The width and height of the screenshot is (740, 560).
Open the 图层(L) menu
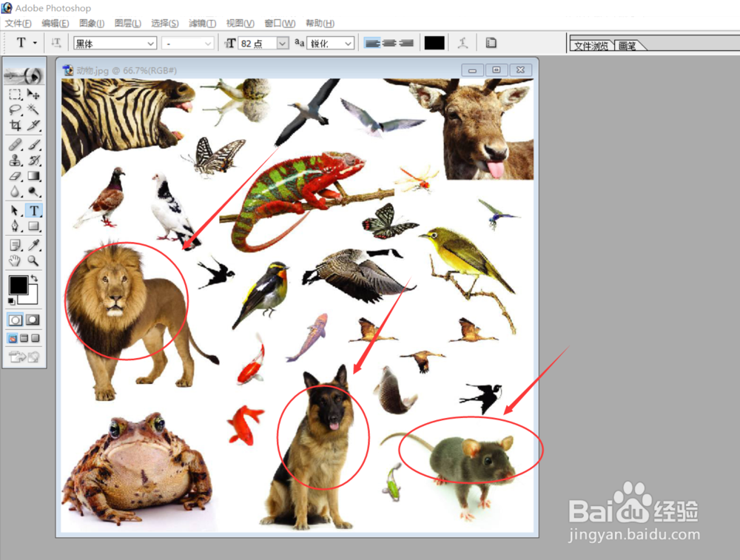tap(128, 23)
